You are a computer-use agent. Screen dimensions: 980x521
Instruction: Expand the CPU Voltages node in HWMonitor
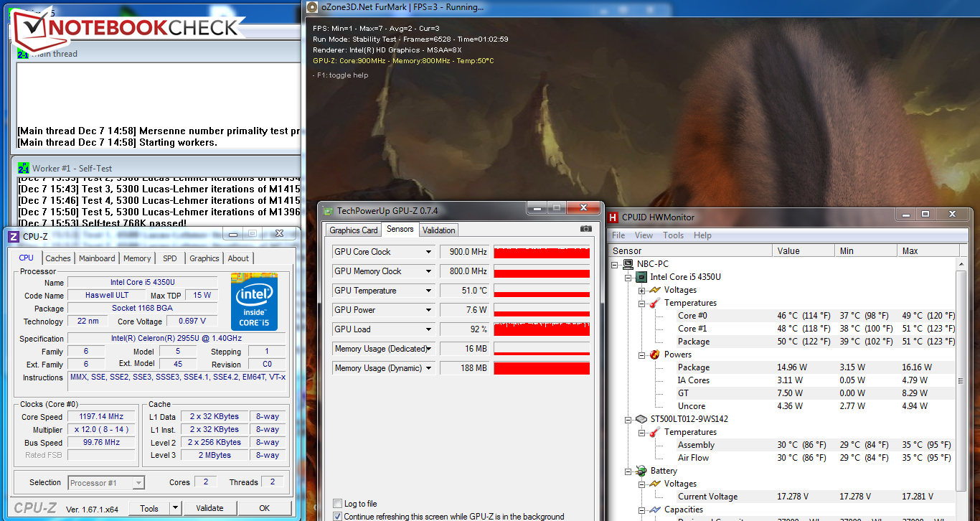(x=641, y=290)
